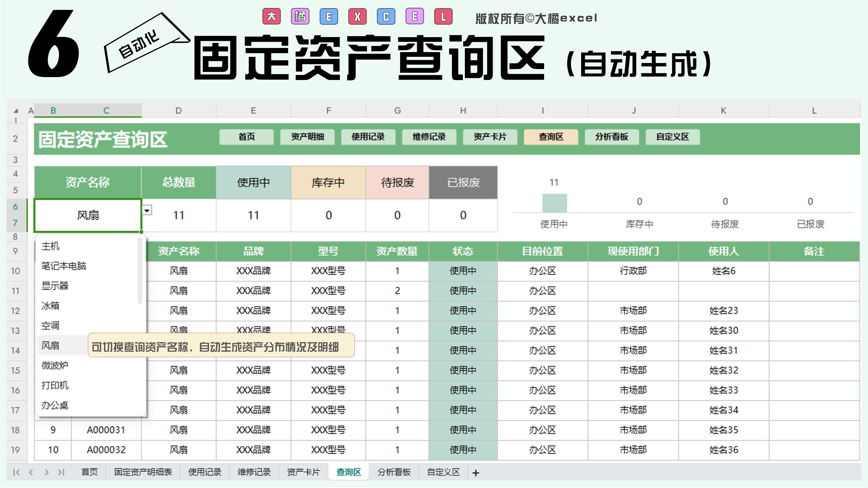Click 首页 navigation button in header
868x488 pixels.
click(246, 137)
